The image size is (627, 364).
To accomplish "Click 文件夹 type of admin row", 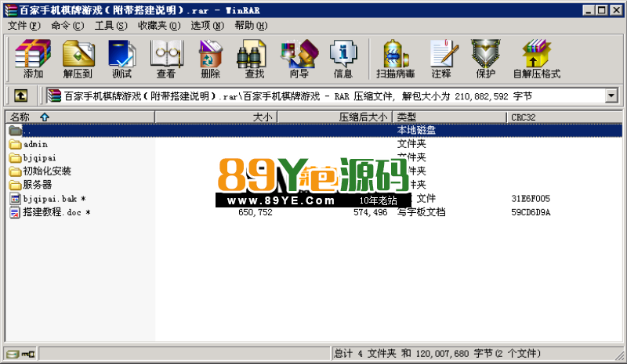I will 411,144.
